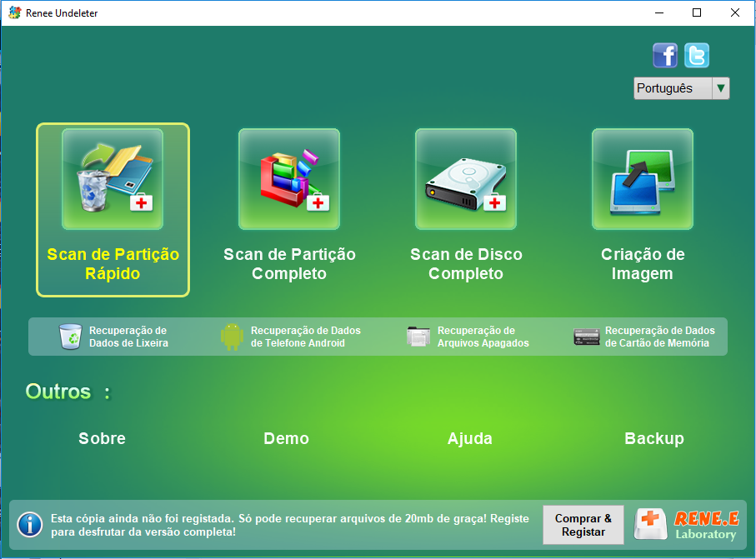Minimize the Renee Undeleter window
Image resolution: width=756 pixels, height=559 pixels.
[x=659, y=12]
